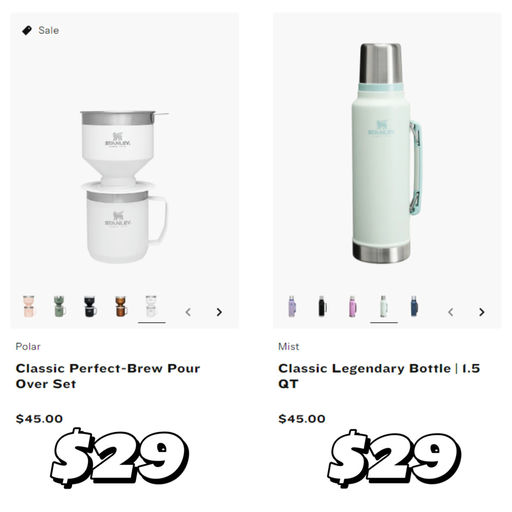The width and height of the screenshot is (512, 512).
Task: Click the Sale tag icon
Action: coord(27,30)
